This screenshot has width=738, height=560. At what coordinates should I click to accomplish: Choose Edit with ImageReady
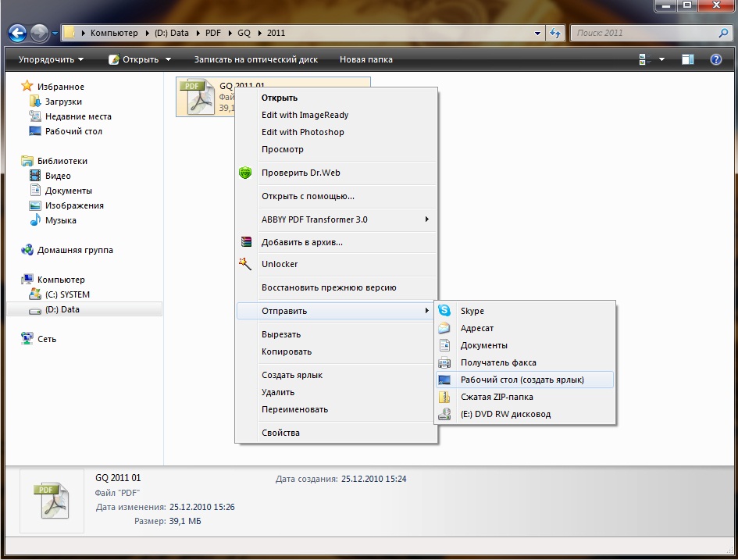coord(337,115)
